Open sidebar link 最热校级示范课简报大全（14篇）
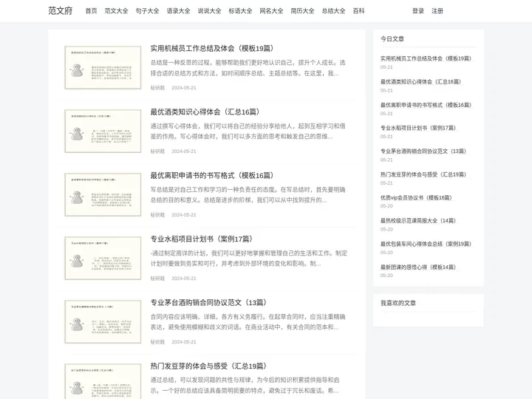Screen dimensions: 532x399 [418, 220]
